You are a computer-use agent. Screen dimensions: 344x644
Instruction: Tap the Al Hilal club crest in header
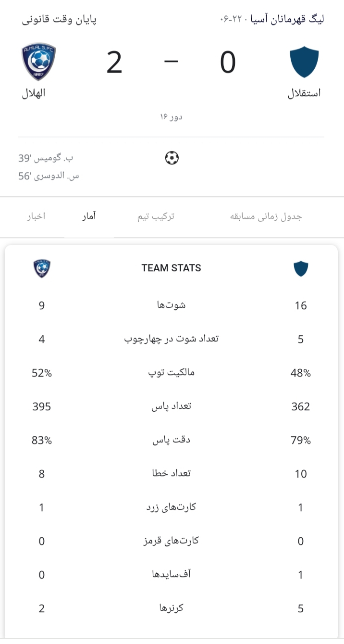[38, 62]
